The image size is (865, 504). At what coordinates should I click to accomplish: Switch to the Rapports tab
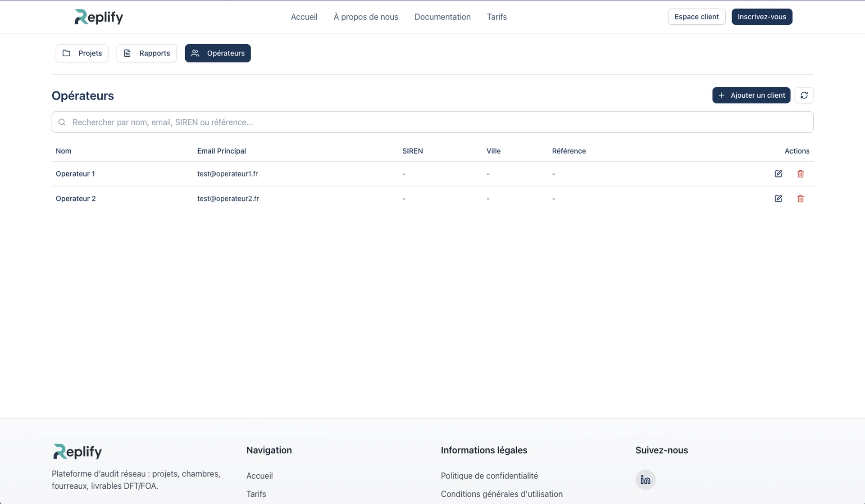tap(146, 53)
